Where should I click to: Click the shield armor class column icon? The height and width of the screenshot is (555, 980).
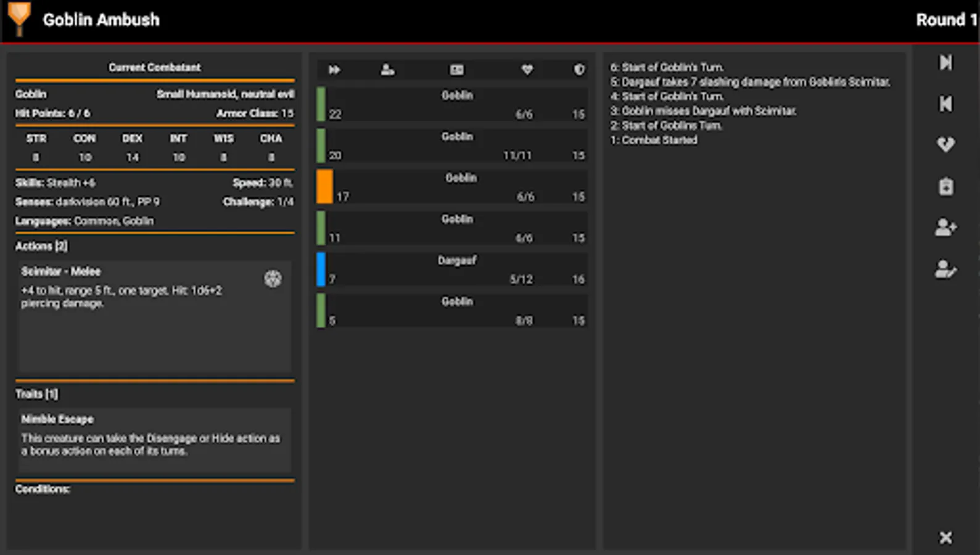coord(579,70)
